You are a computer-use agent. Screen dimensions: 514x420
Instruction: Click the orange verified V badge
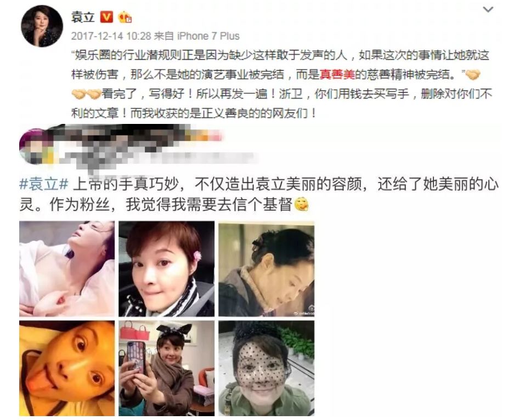pos(106,16)
